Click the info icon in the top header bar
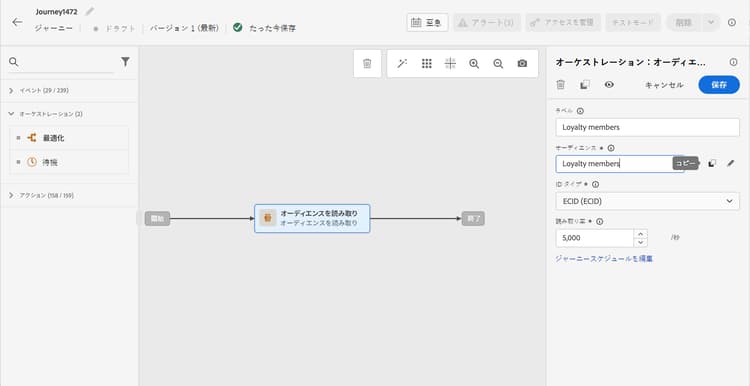Viewport: 750px width, 386px height. (732, 22)
